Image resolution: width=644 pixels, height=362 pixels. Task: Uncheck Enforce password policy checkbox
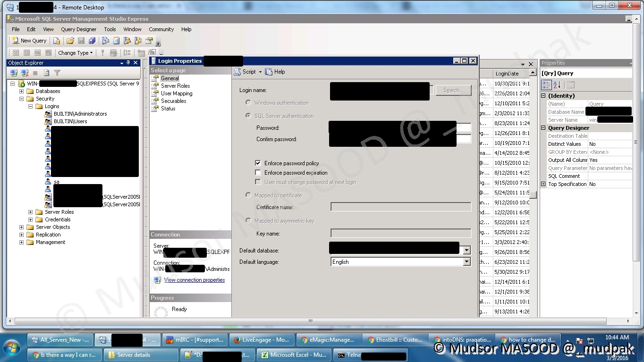(x=258, y=163)
